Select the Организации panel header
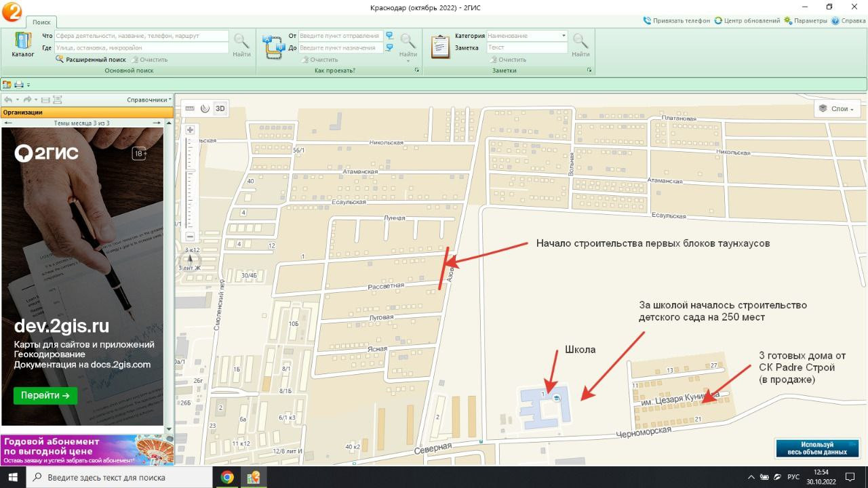 87,113
